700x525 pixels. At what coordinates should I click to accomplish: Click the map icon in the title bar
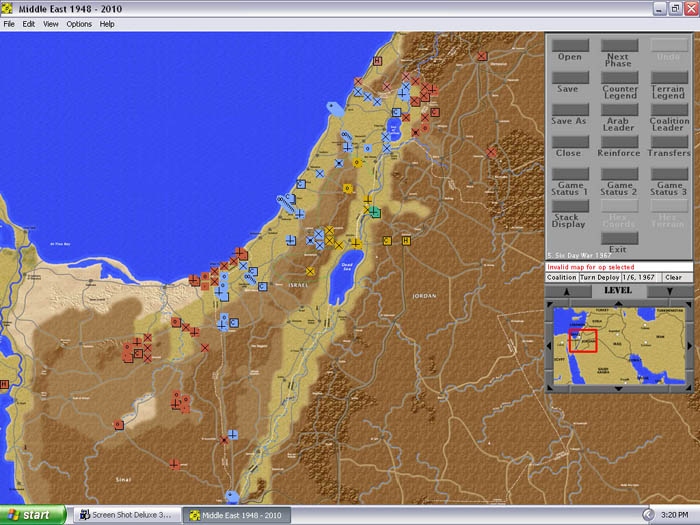7,8
